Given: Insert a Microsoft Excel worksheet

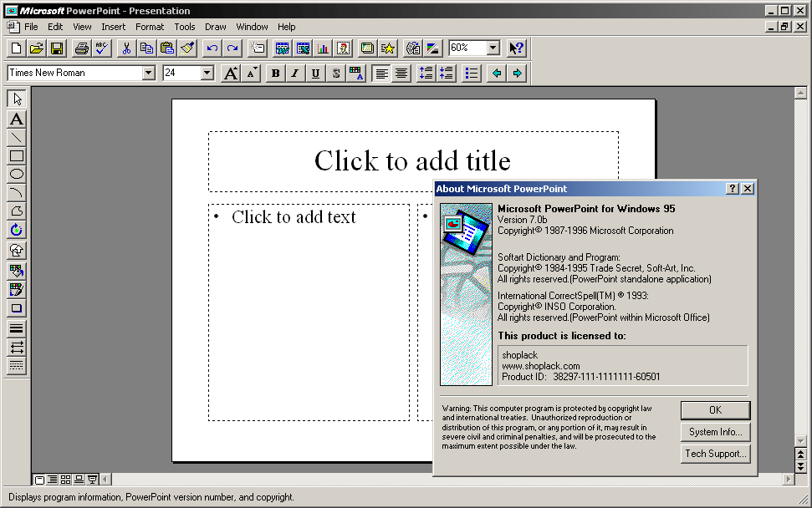Looking at the screenshot, I should (x=303, y=48).
